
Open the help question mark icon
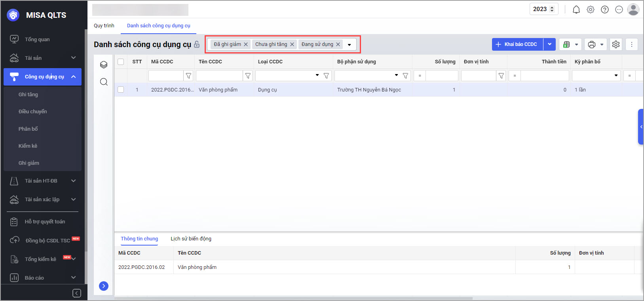click(x=605, y=10)
